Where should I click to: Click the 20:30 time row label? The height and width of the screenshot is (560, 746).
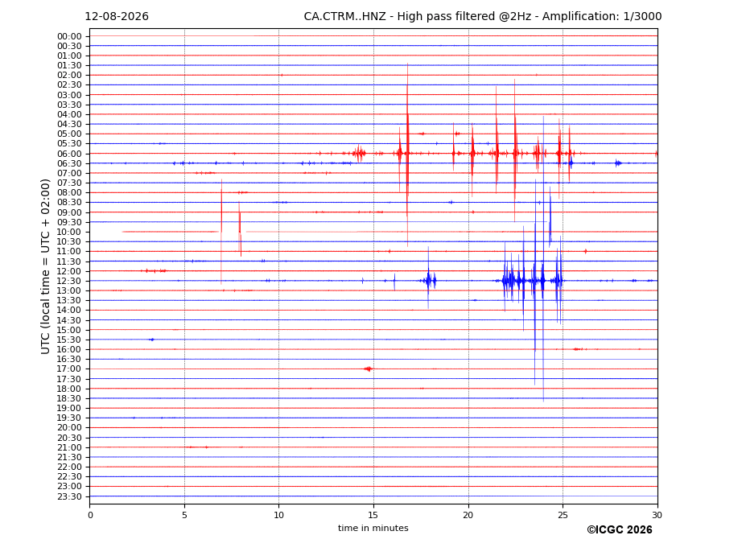click(x=69, y=438)
